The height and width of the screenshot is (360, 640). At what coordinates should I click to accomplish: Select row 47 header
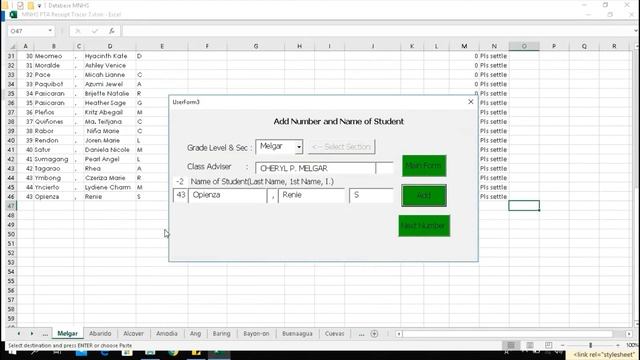pyautogui.click(x=11, y=206)
